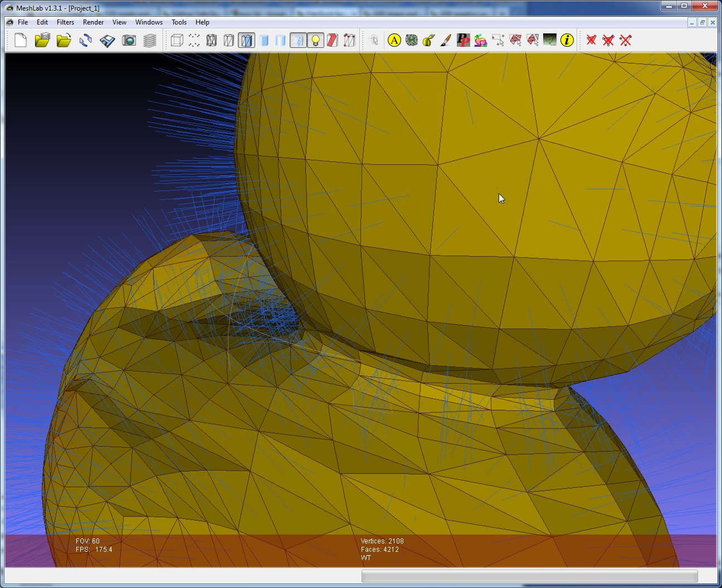Click the New Empty Project icon

(x=21, y=40)
